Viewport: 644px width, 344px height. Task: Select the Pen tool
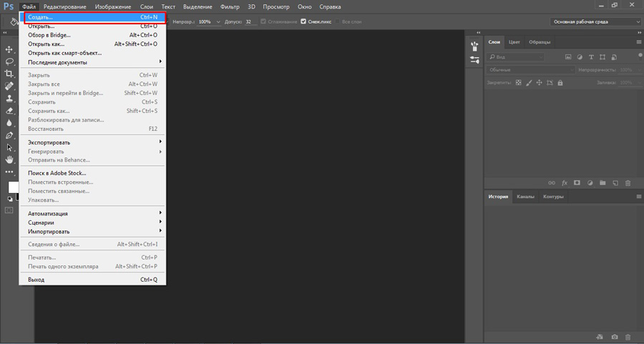coord(9,134)
